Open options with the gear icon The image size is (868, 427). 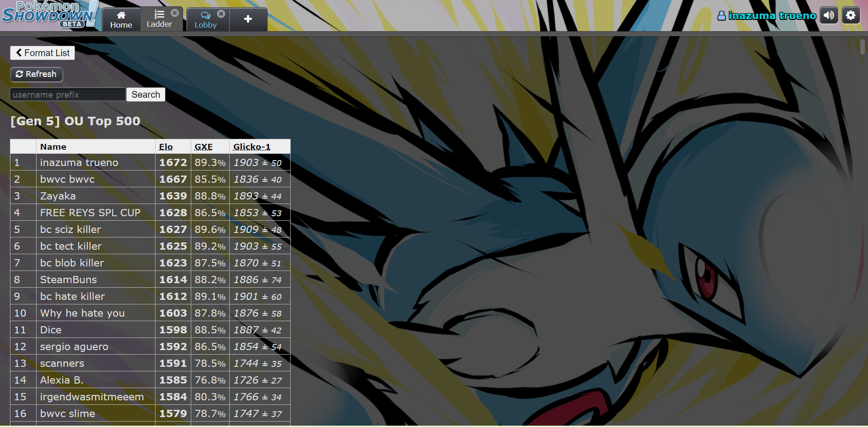pyautogui.click(x=850, y=15)
